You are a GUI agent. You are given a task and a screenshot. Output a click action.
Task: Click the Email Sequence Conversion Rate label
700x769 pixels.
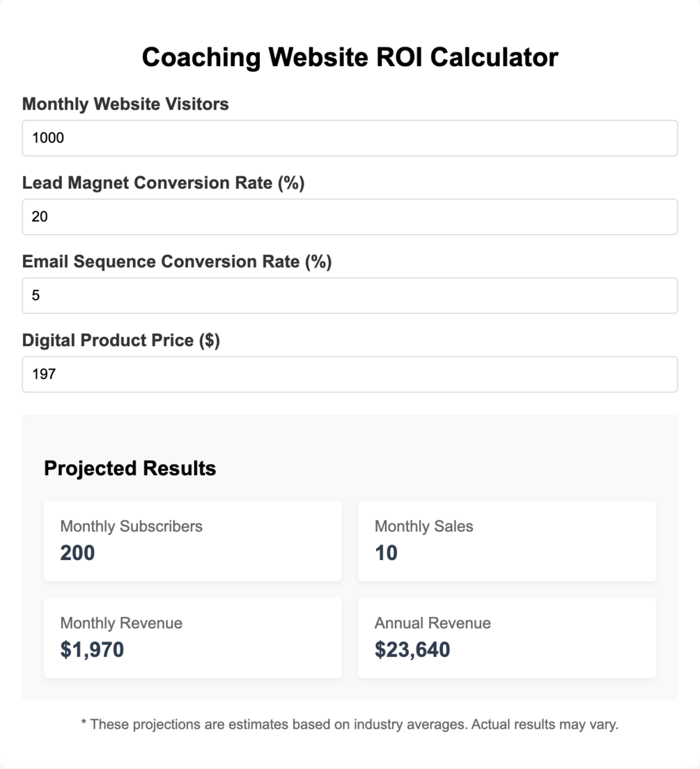pyautogui.click(x=177, y=261)
